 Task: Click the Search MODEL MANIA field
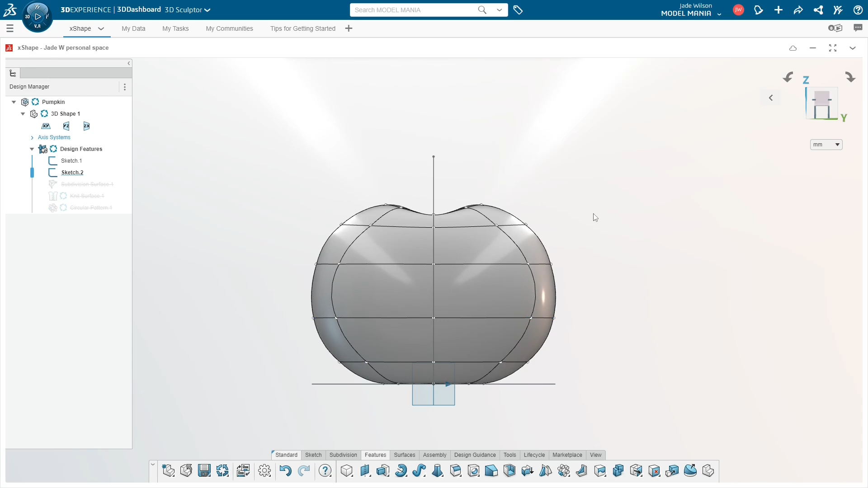click(414, 10)
